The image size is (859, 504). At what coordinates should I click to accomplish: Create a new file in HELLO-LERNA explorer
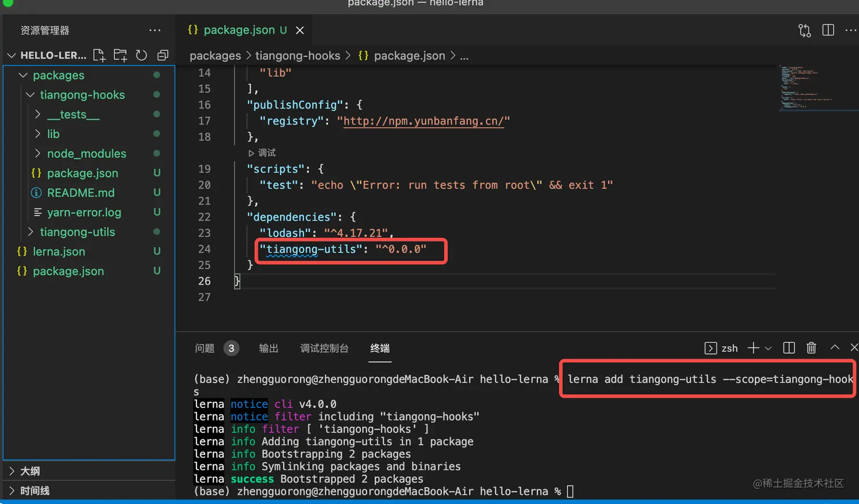pyautogui.click(x=99, y=55)
